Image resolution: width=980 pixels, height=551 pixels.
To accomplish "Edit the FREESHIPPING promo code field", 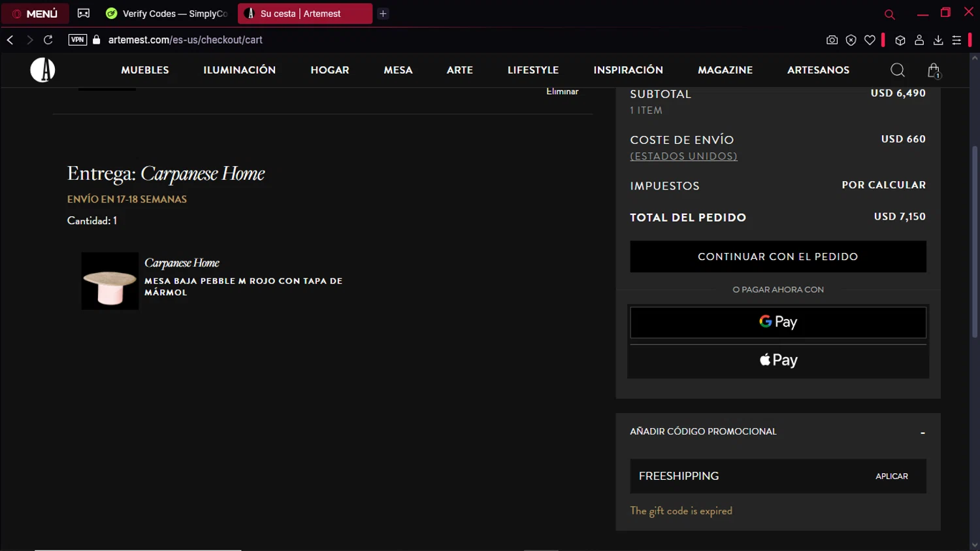I will point(748,476).
